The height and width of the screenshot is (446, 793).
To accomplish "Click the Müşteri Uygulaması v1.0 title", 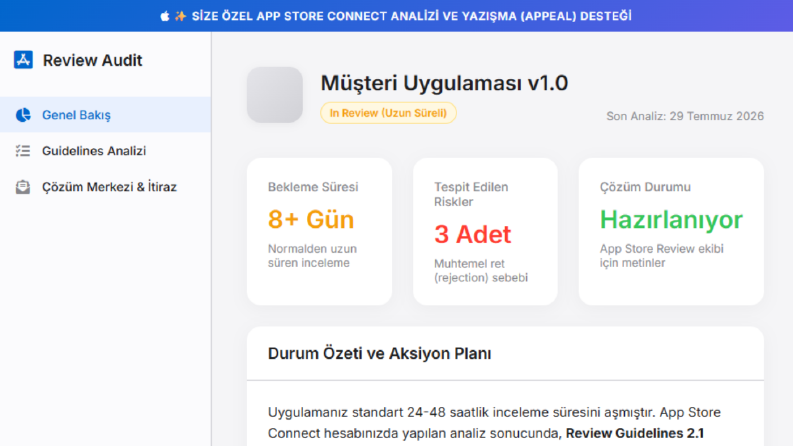I will [444, 83].
